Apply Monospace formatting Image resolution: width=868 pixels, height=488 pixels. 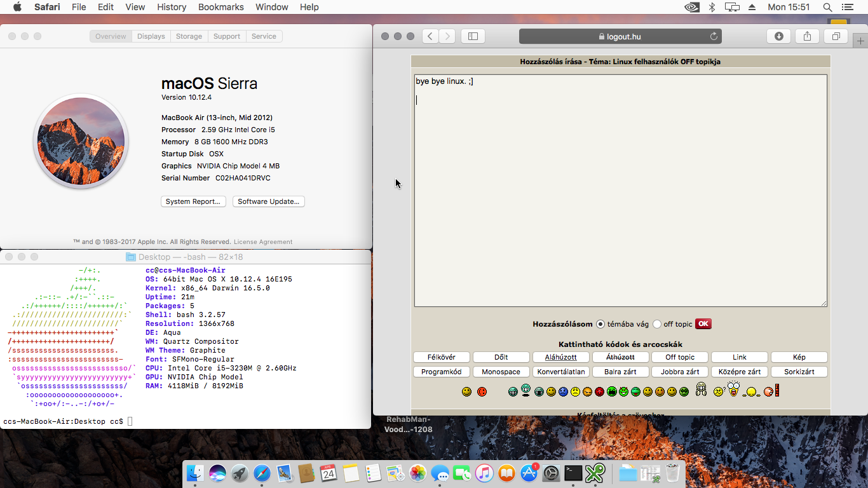(501, 372)
